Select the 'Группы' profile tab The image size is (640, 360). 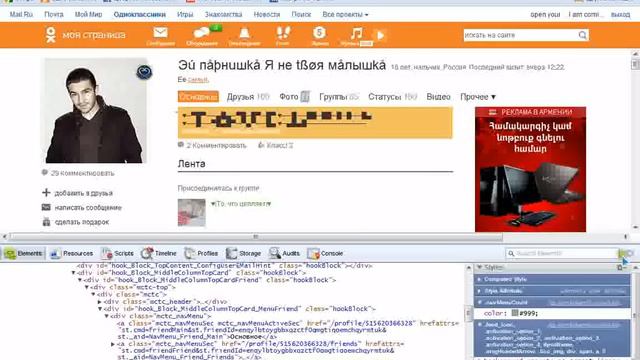click(333, 97)
